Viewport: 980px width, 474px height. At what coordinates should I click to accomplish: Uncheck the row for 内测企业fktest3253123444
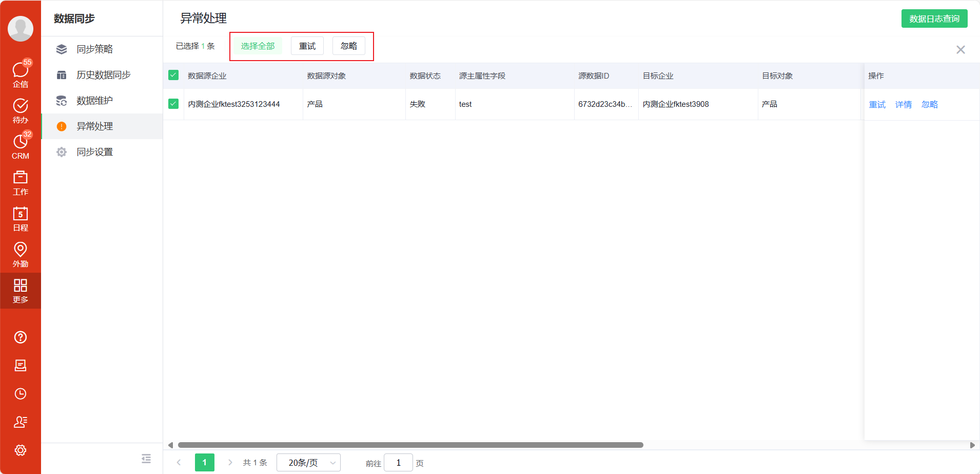tap(173, 104)
